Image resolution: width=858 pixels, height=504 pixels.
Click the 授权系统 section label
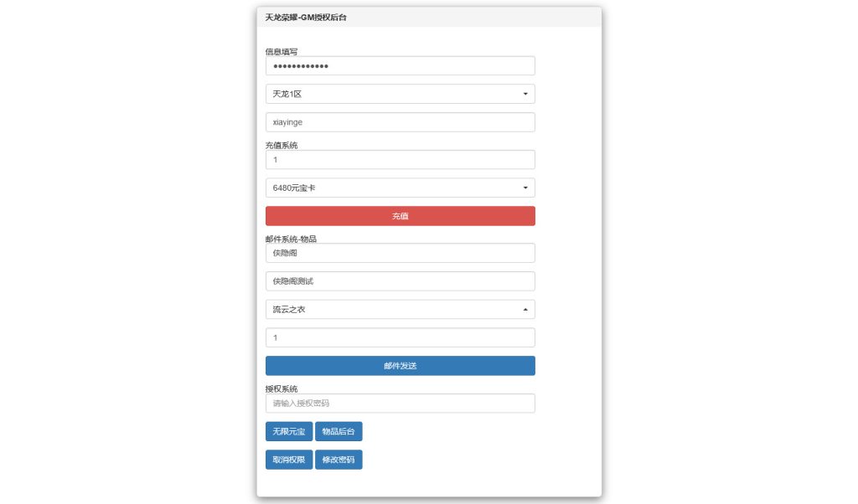coord(277,388)
